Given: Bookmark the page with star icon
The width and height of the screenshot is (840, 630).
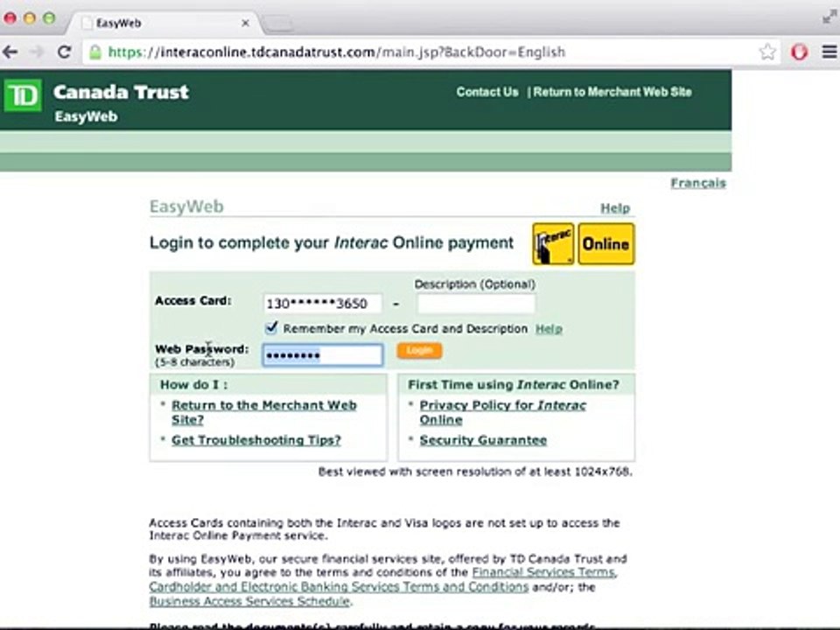Looking at the screenshot, I should (x=767, y=52).
